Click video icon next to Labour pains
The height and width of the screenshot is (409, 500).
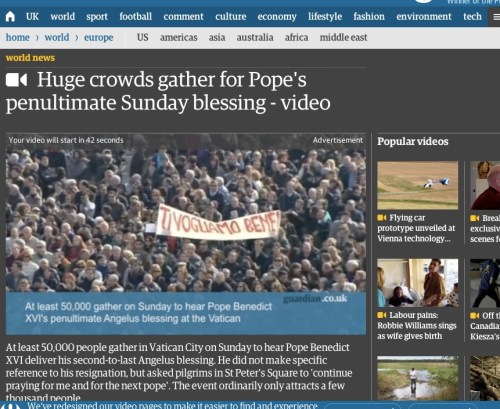382,315
